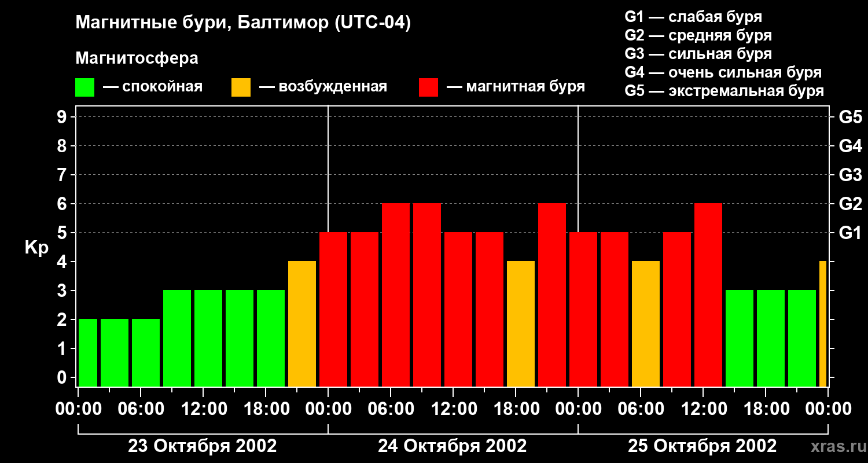The image size is (868, 463).
Task: Click the narrow green bar starting 23 October
Action: click(88, 353)
